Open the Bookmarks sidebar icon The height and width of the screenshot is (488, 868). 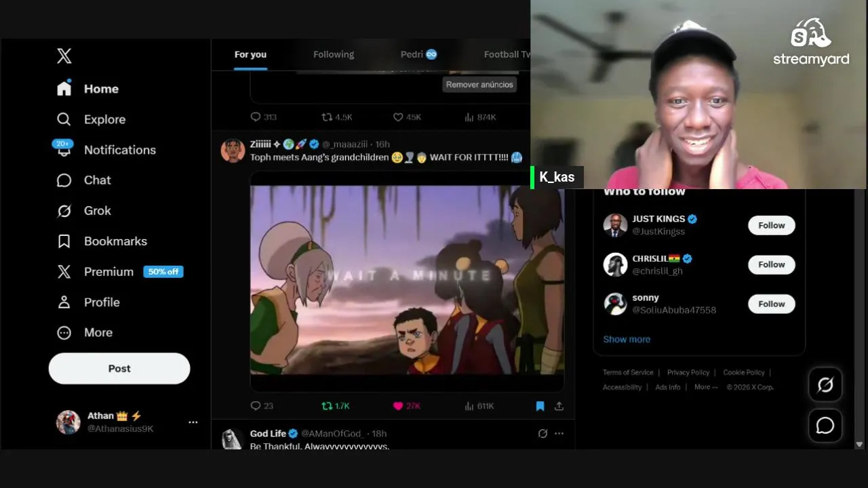point(64,241)
